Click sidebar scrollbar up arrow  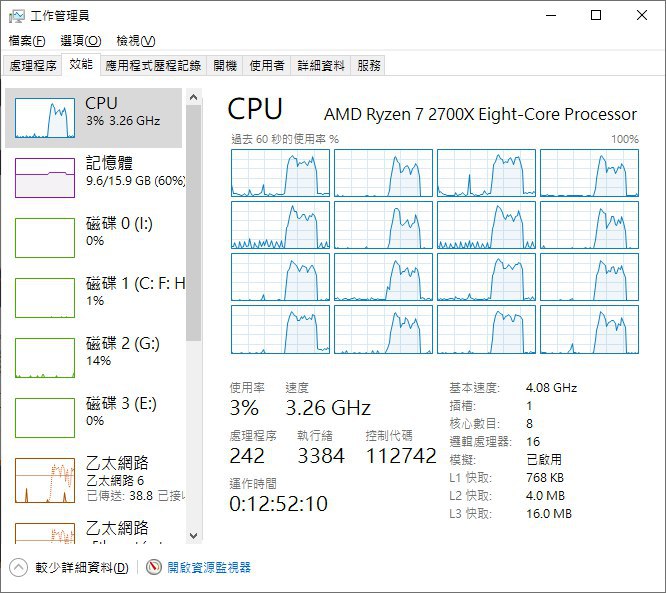tap(194, 97)
